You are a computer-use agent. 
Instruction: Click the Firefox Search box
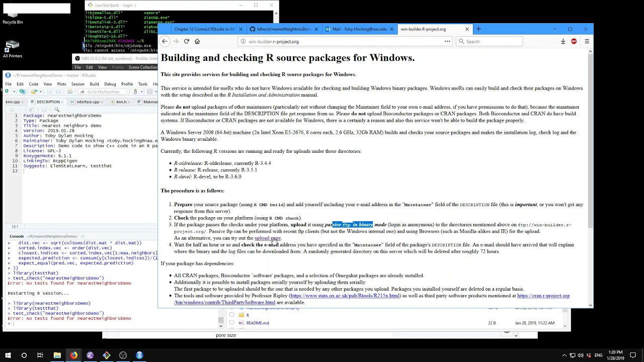[x=490, y=42]
